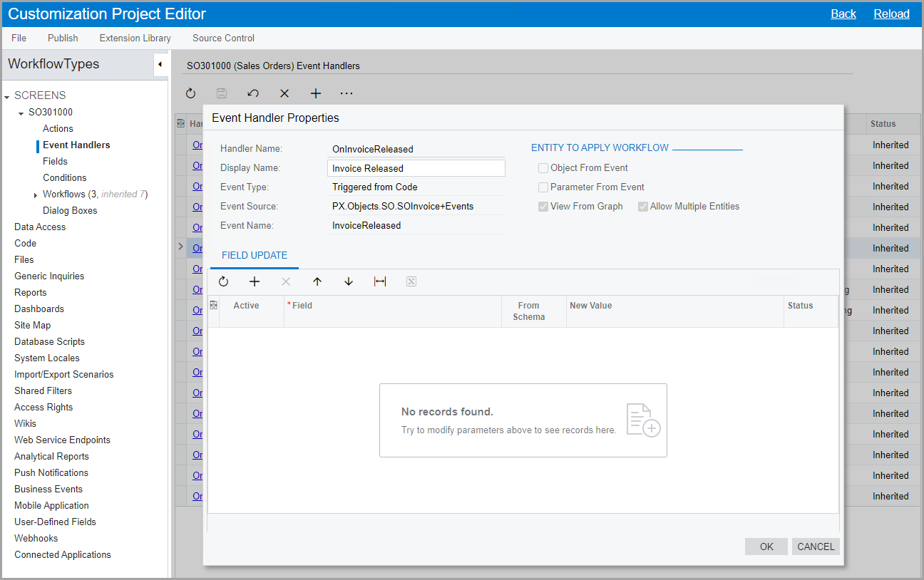Viewport: 924px width, 580px height.
Task: Collapse the SCREENS tree node
Action: tap(7, 96)
